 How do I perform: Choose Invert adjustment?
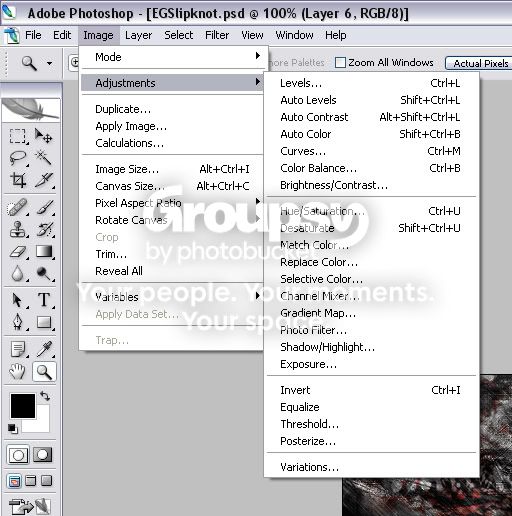[371, 390]
